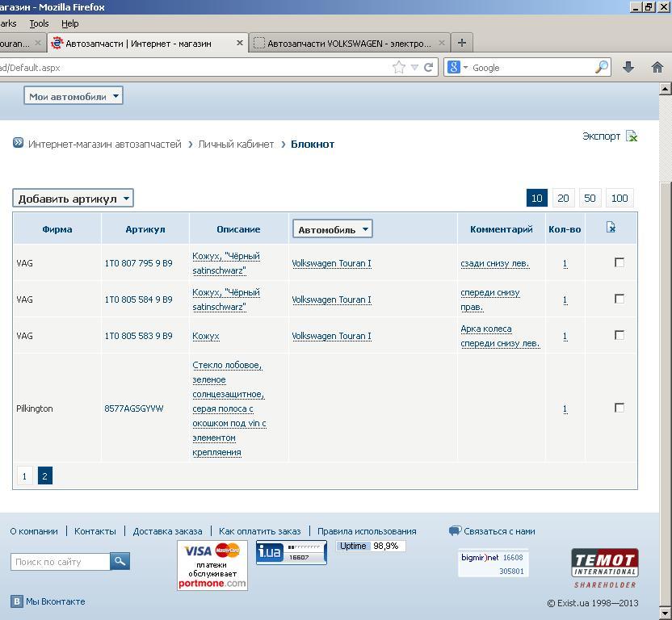Open Личный кабинет breadcrumb link
The width and height of the screenshot is (672, 620).
coord(236,145)
